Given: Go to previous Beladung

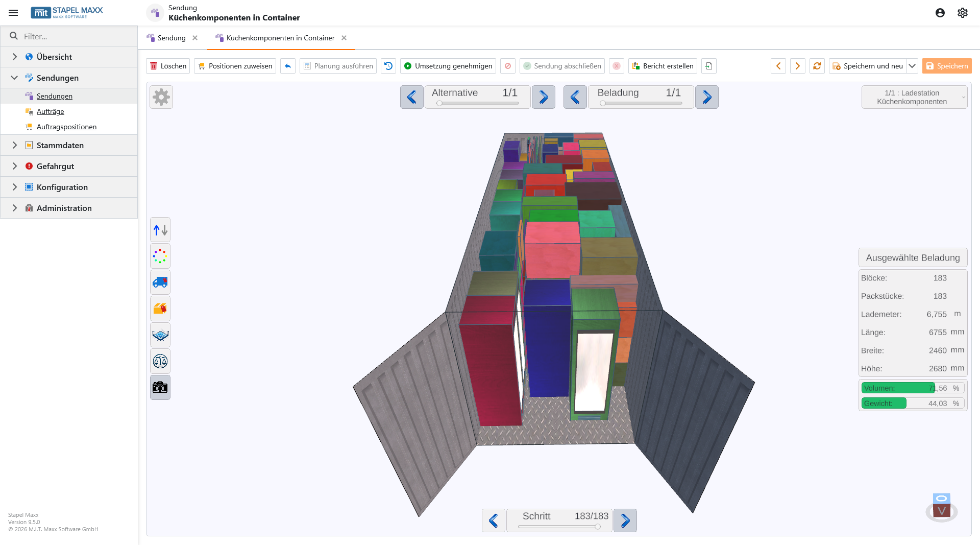Looking at the screenshot, I should point(575,97).
